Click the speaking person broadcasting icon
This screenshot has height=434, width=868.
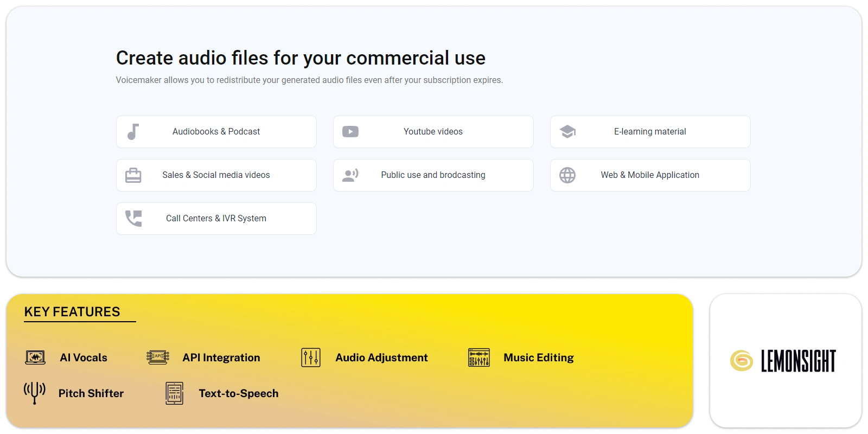pyautogui.click(x=350, y=175)
